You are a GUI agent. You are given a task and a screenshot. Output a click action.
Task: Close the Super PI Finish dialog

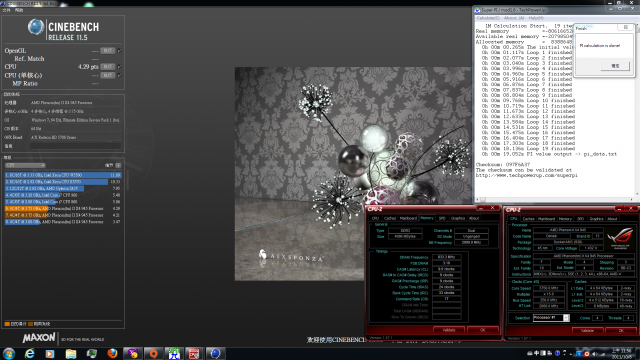pyautogui.click(x=626, y=27)
